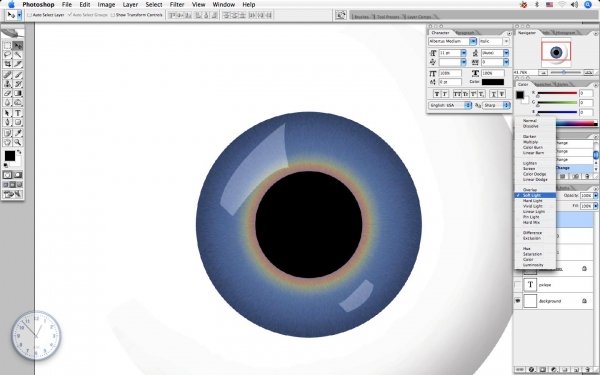Switch to Standard edit mode
600x375 pixels.
coord(7,175)
